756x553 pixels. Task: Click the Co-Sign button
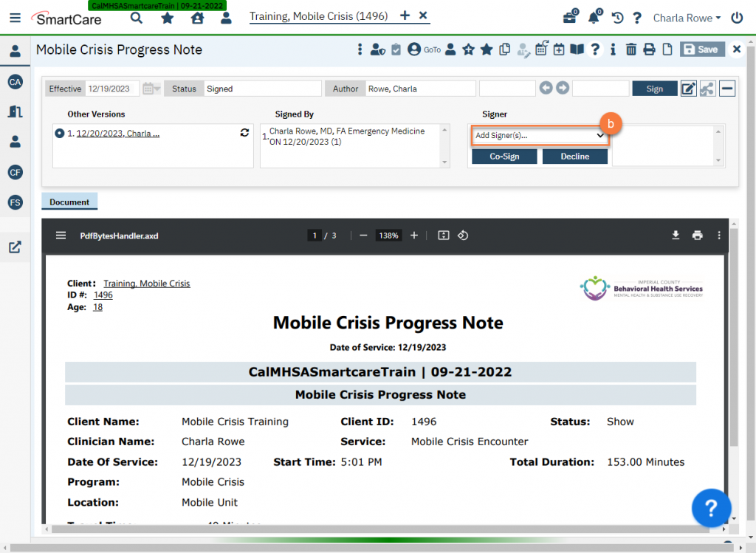(x=504, y=156)
